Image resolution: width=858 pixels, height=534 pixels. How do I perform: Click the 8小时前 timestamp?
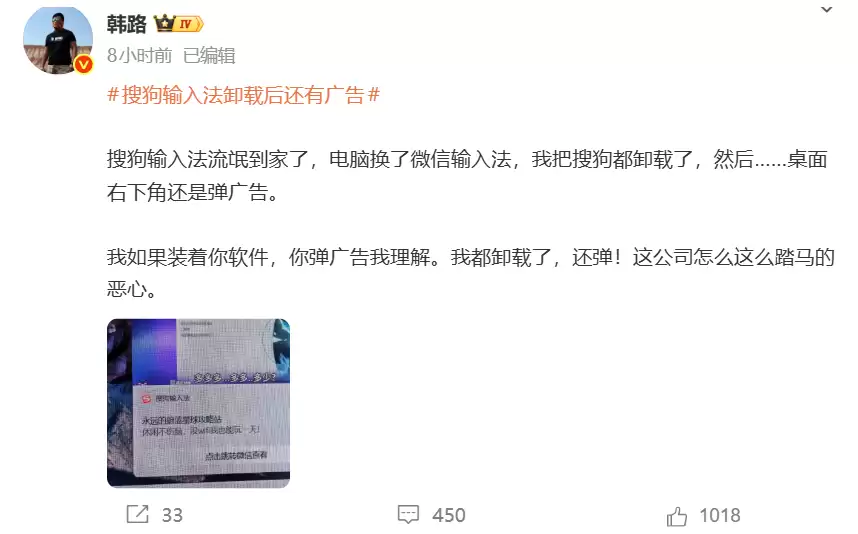[140, 55]
